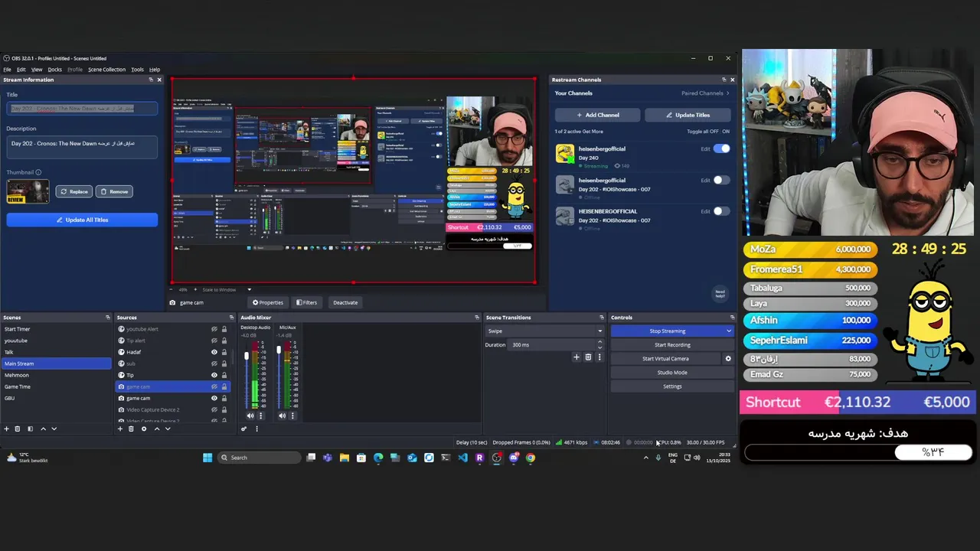Screen dimensions: 980x551
Task: Expand Stop Streaming dropdown arrow
Action: point(728,331)
